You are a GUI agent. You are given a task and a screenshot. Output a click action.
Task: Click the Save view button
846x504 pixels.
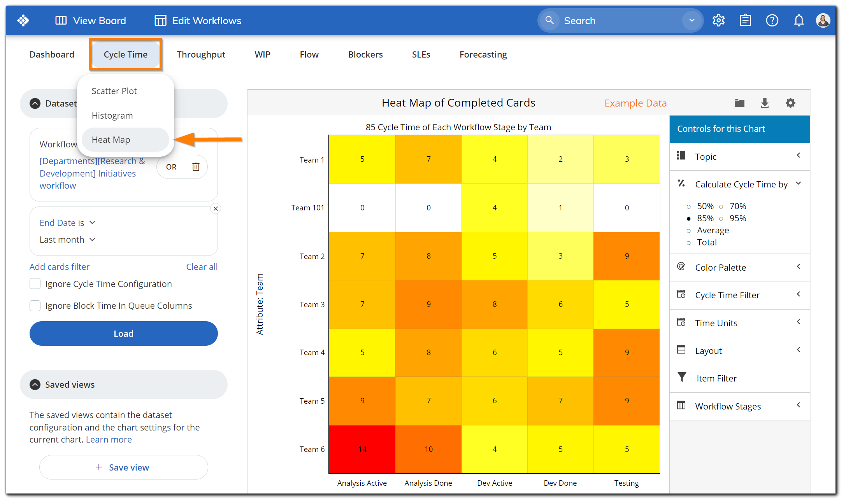[124, 467]
